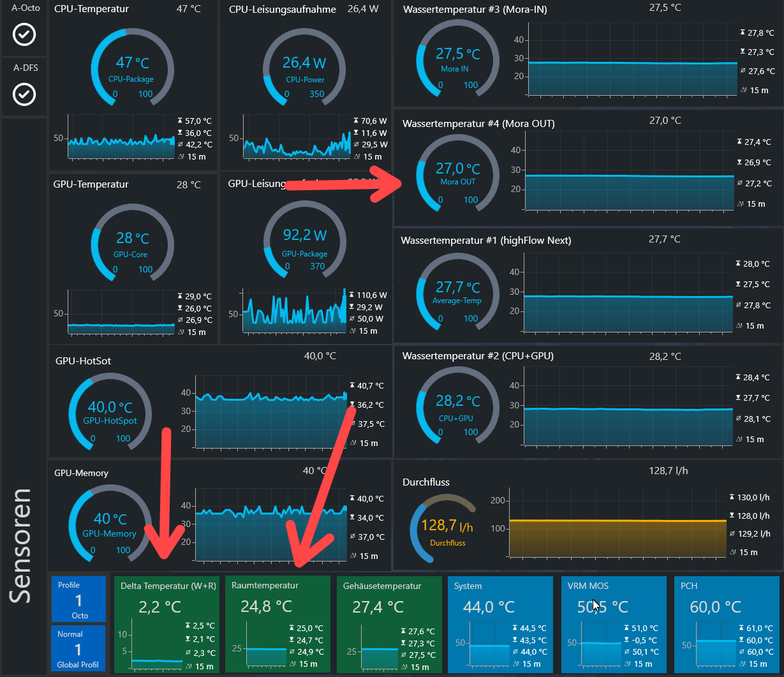Click the GPU-Temperatur history chart

pos(121,313)
